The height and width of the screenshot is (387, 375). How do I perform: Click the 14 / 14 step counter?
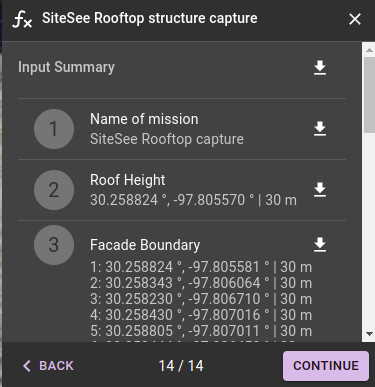coord(181,366)
